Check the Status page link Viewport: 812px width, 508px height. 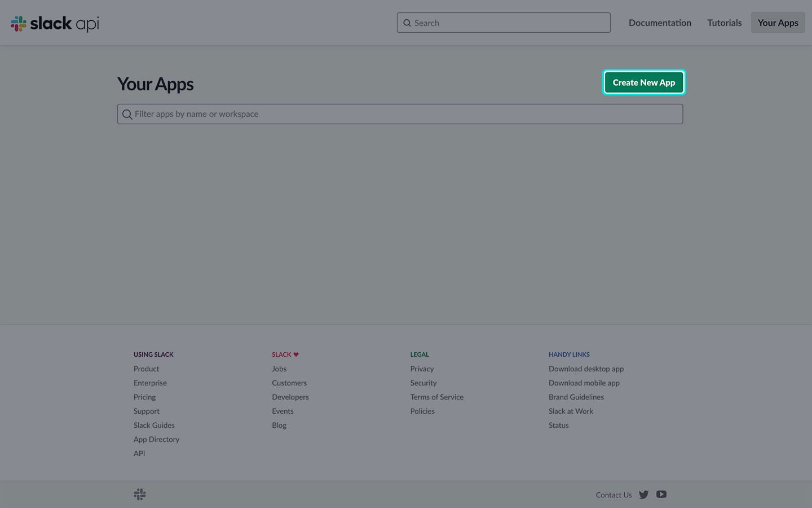pyautogui.click(x=558, y=425)
